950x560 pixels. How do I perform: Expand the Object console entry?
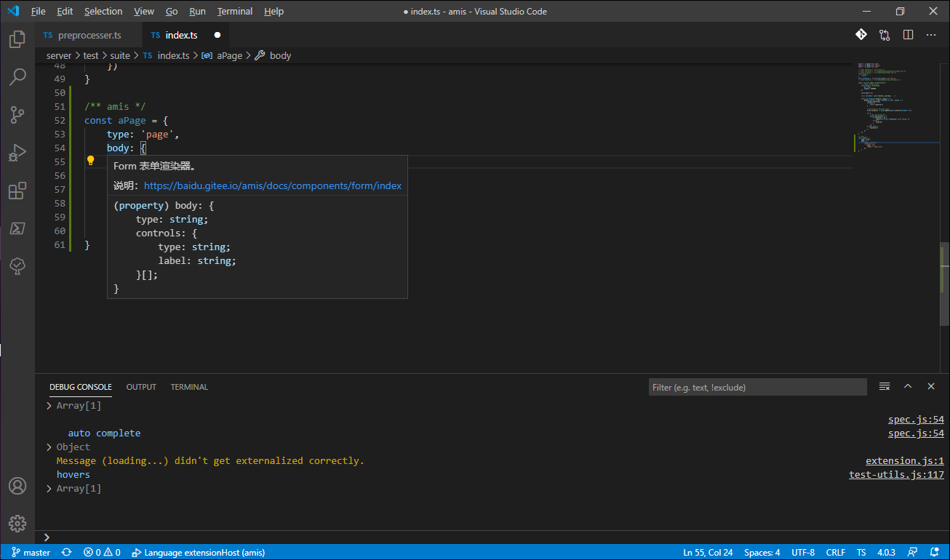(x=49, y=447)
